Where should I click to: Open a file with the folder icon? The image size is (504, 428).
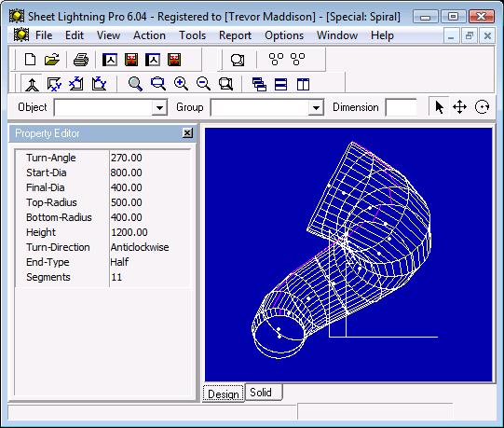(52, 60)
